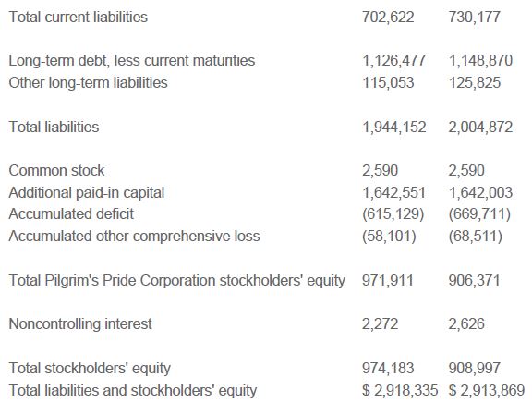Select the 974,183 total stockholders' equity value
This screenshot has width=532, height=414.
[388, 368]
